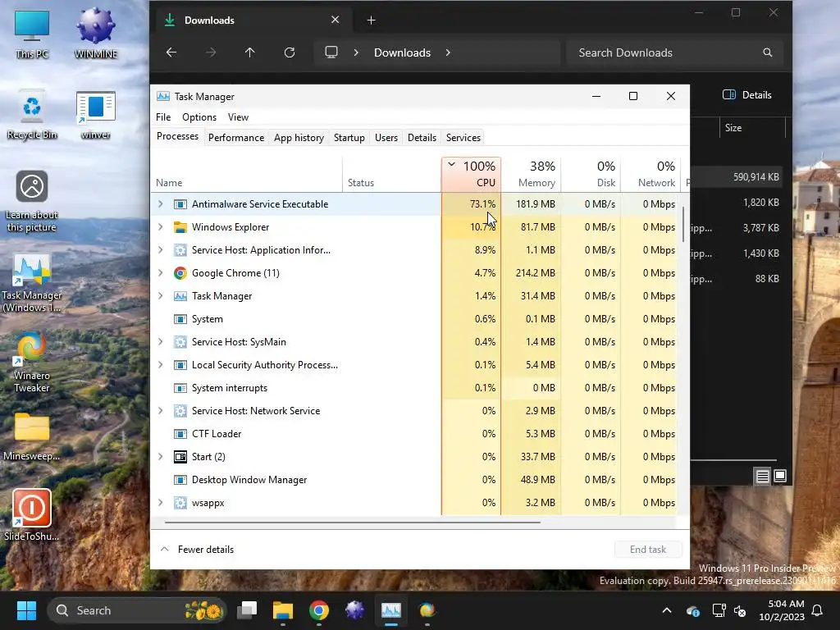Expand Service Host: SysMain
This screenshot has width=840, height=630.
click(x=160, y=342)
